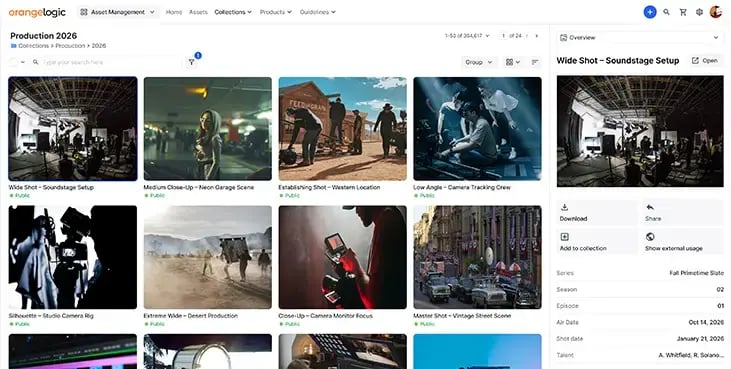The image size is (731, 369).
Task: Click title 'Low Angle – Camera Tracking Crew'
Action: pos(462,187)
